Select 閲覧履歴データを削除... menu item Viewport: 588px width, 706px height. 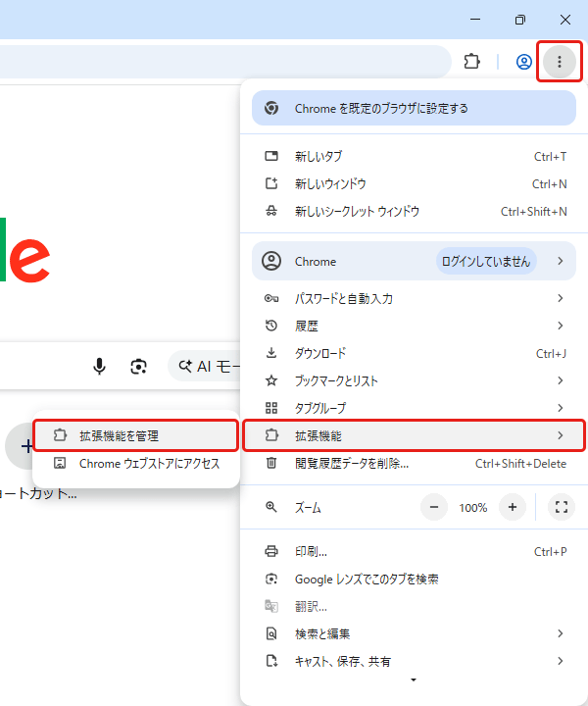click(414, 463)
